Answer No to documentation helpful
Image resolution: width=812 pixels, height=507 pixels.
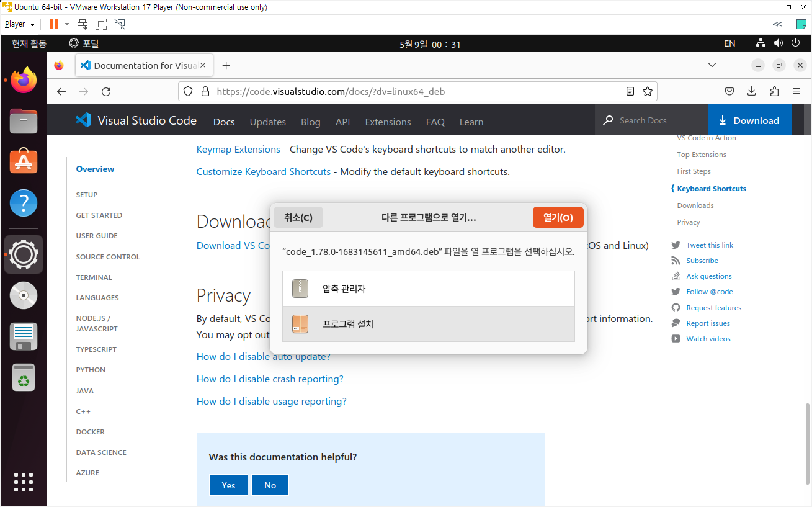[x=270, y=485]
